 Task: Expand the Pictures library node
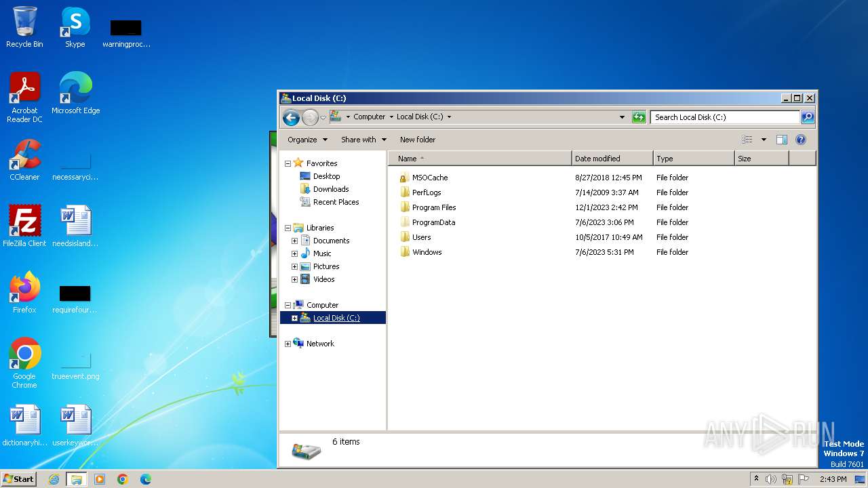point(294,266)
